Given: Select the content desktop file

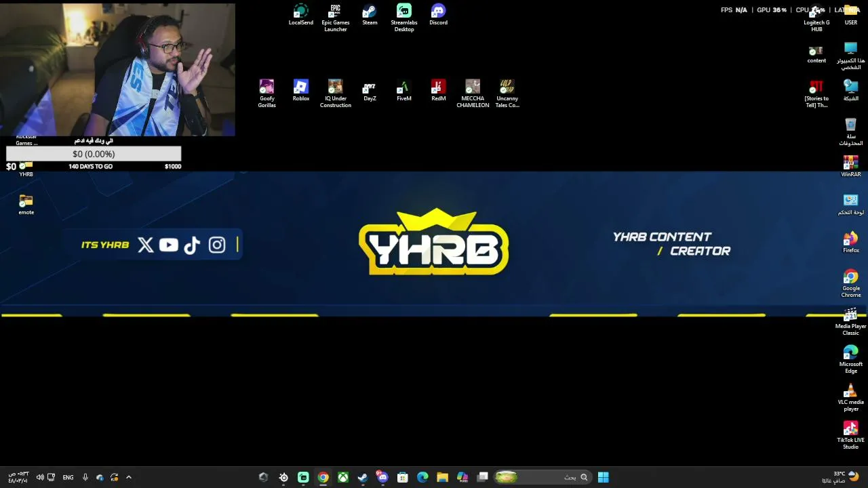Looking at the screenshot, I should tap(816, 54).
